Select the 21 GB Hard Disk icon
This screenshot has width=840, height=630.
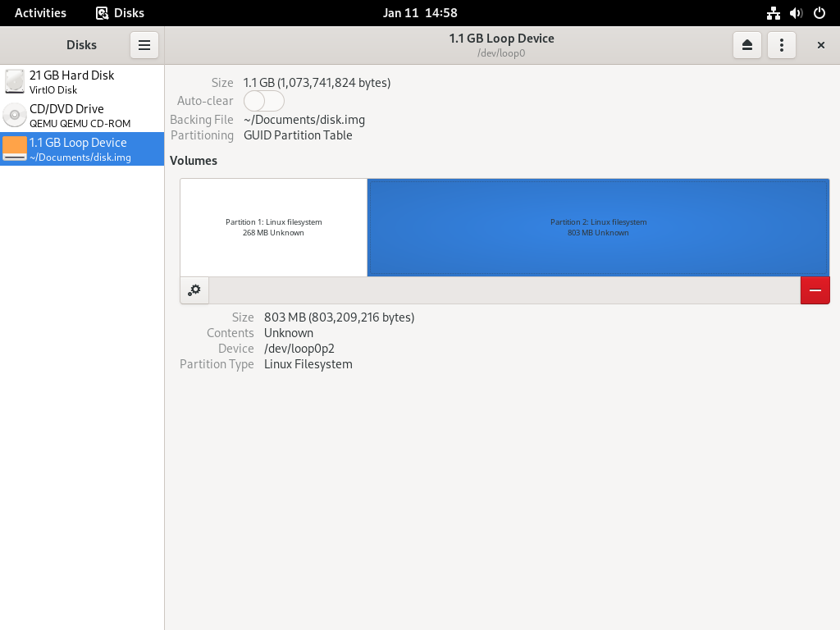tap(15, 81)
